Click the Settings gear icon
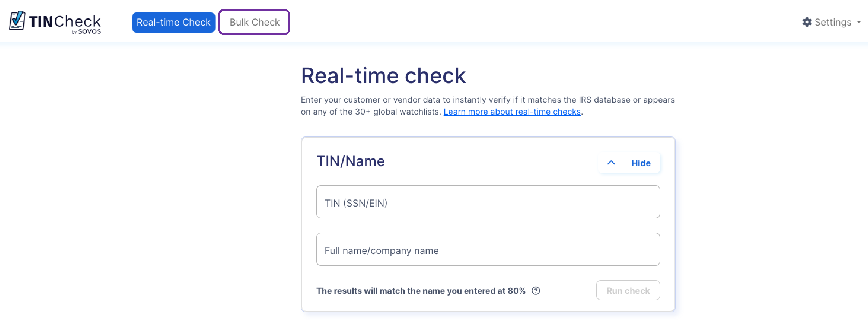Image resolution: width=868 pixels, height=324 pixels. pyautogui.click(x=807, y=22)
